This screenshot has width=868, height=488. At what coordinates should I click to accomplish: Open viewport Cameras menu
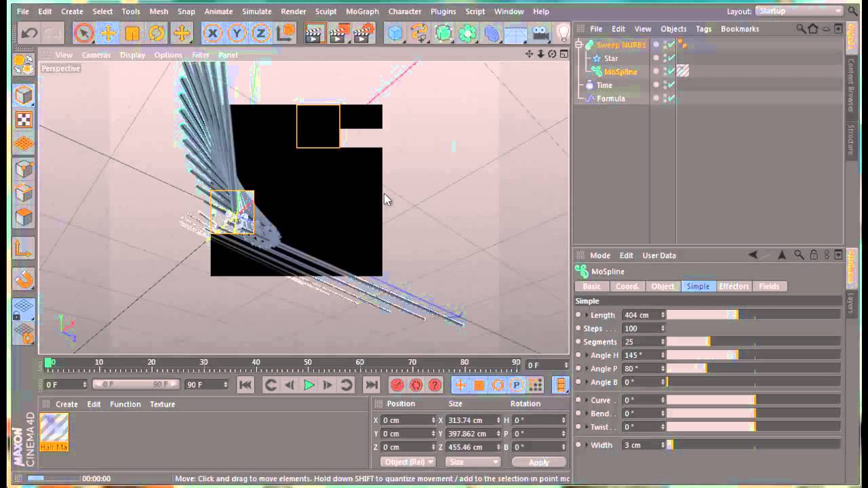[x=96, y=55]
